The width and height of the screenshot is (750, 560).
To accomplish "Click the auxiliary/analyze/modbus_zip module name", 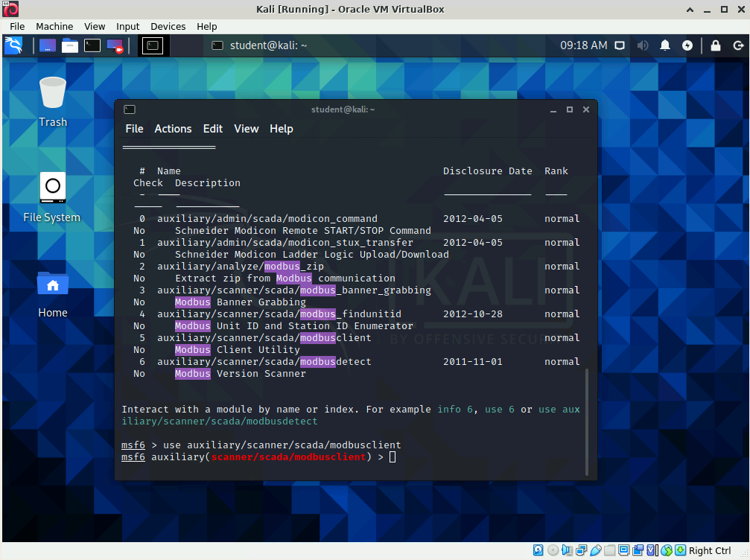I will coord(241,267).
